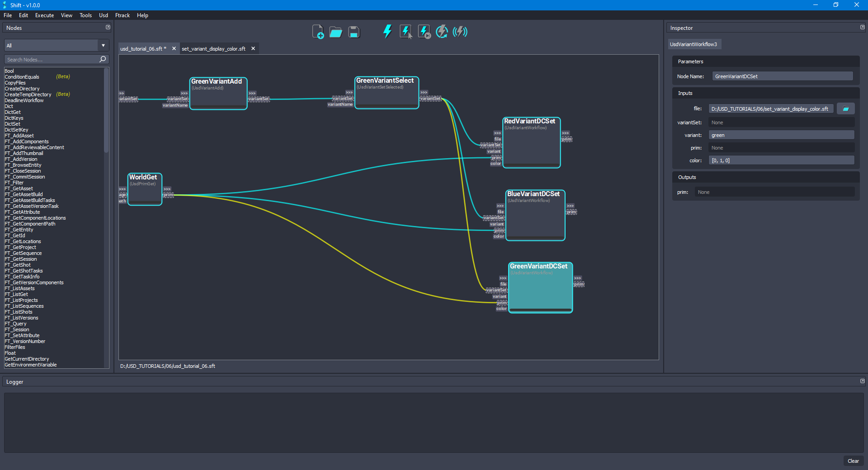This screenshot has width=868, height=470.
Task: Edit the color value [0, 1, 0] field
Action: point(781,160)
